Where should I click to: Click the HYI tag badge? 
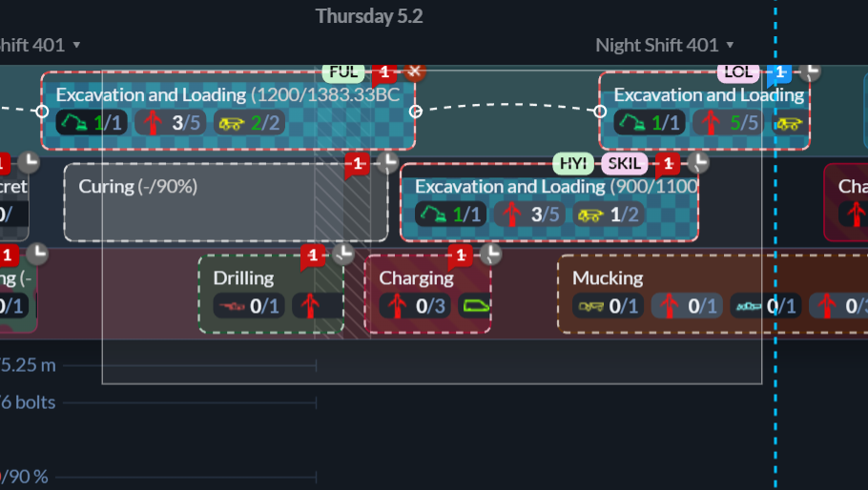pos(573,164)
